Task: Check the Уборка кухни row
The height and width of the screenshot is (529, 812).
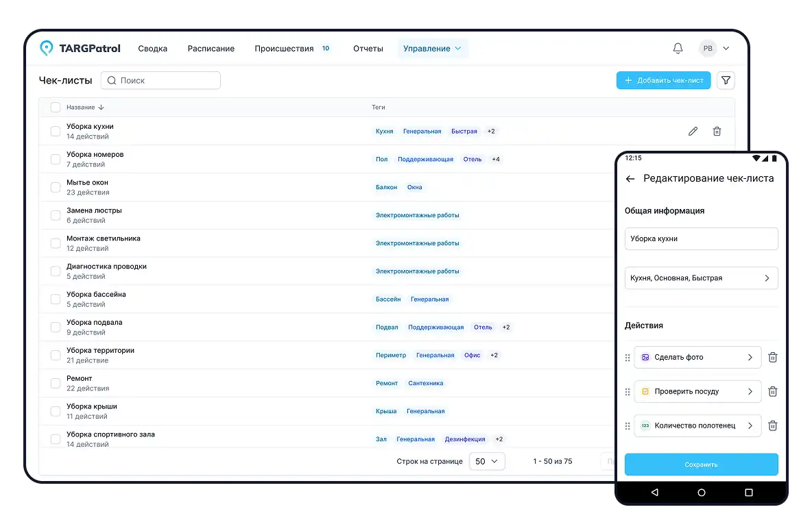Action: (x=56, y=131)
